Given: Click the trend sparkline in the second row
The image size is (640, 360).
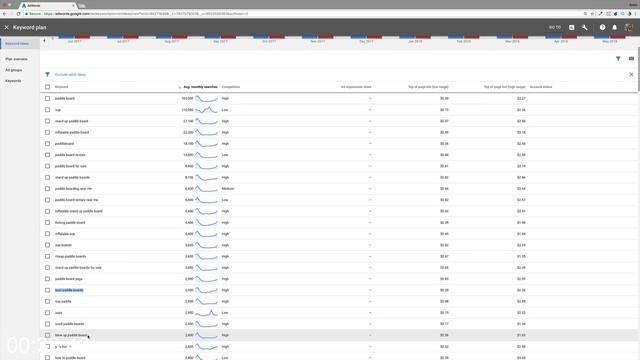Looking at the screenshot, I should point(207,110).
